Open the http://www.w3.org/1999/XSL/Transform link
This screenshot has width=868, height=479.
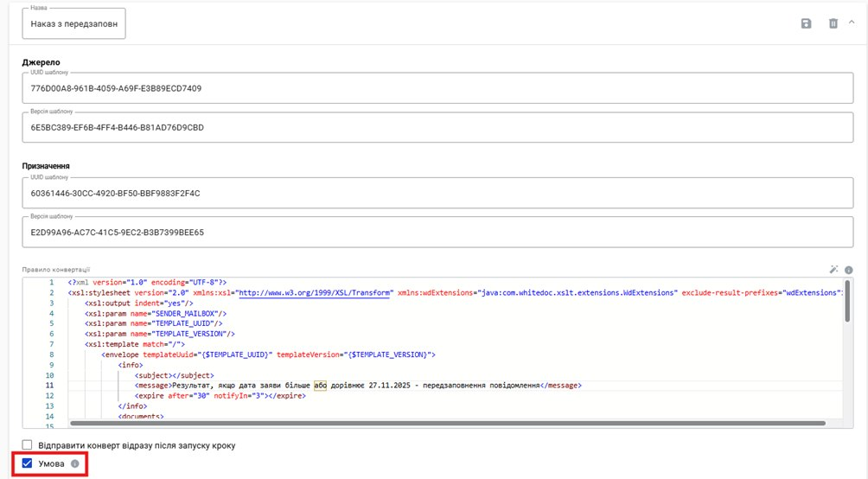(x=314, y=292)
